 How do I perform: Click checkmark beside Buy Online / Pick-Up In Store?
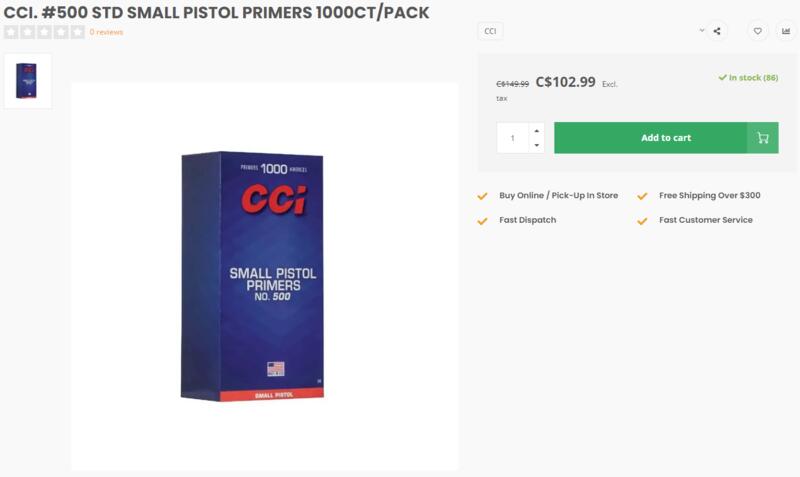tap(483, 196)
